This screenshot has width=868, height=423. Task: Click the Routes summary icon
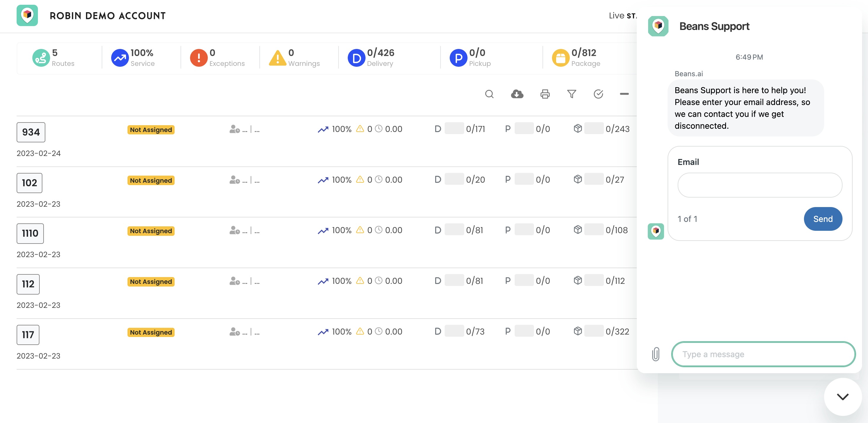click(x=41, y=58)
